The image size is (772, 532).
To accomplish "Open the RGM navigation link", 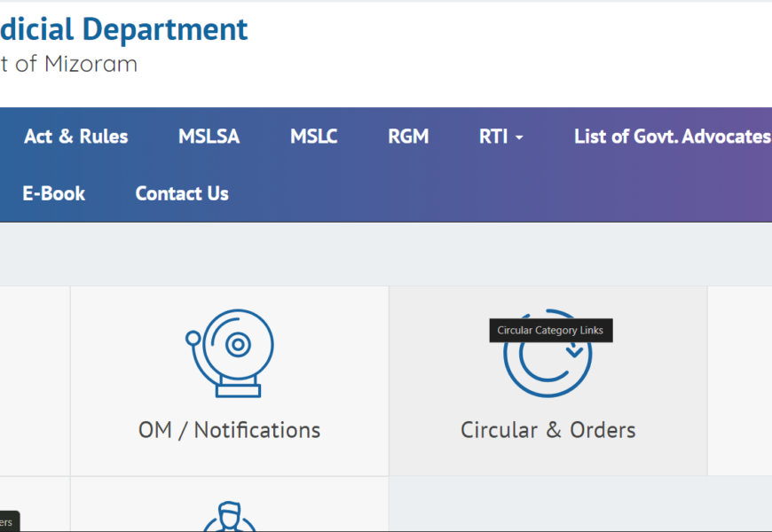I will [408, 137].
